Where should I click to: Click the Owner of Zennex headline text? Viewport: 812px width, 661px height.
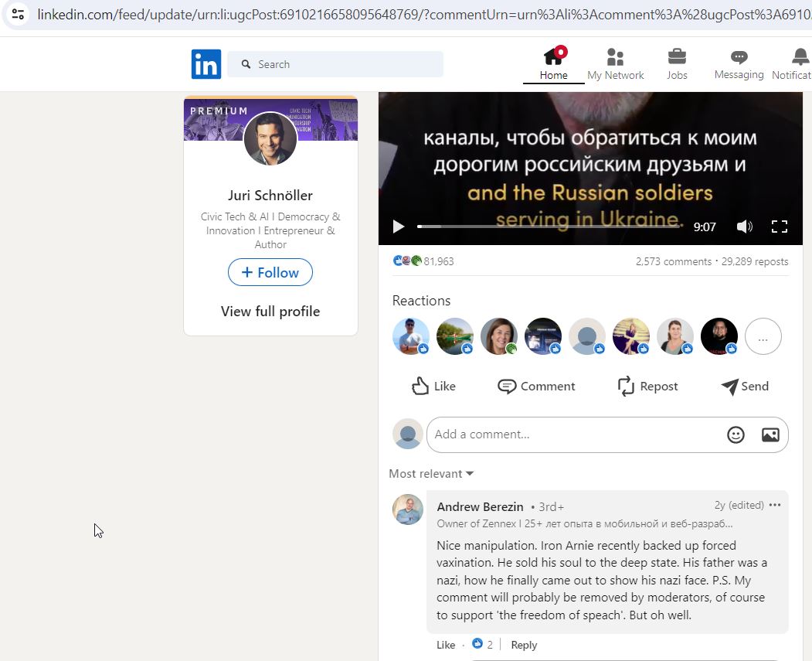coord(585,523)
